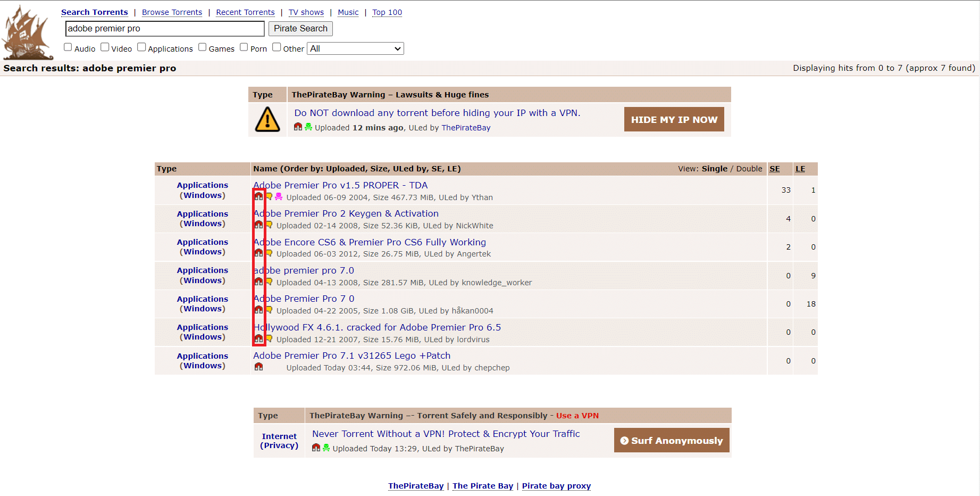Select Single view mode
The image size is (980, 496).
point(715,169)
